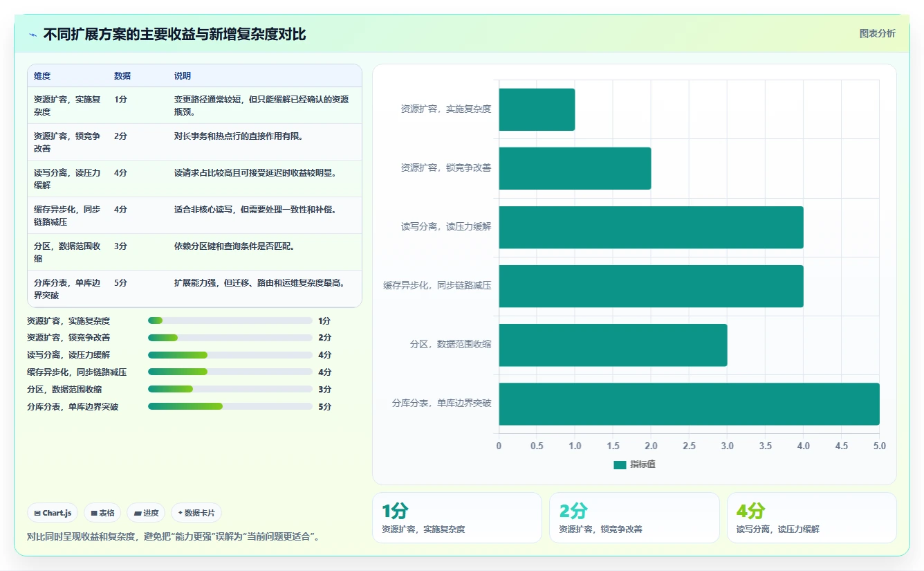The height and width of the screenshot is (571, 924).
Task: Click the chart axis label 分库分表，单库边界突破
Action: [x=441, y=403]
